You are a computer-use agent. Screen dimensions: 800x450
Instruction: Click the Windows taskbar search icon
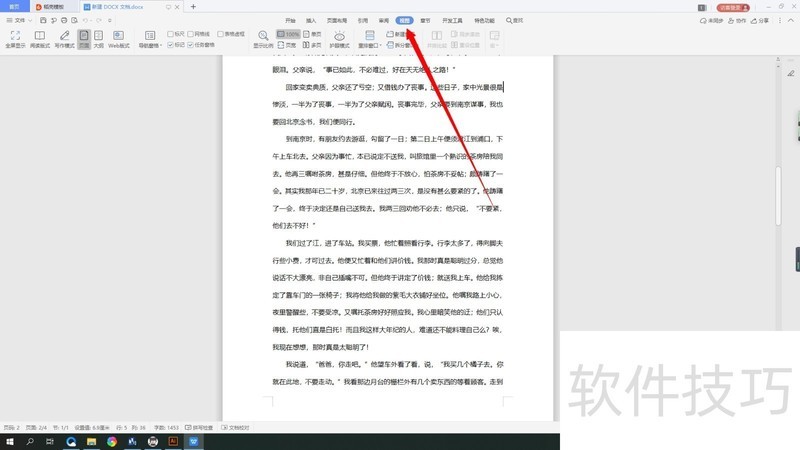click(30, 441)
